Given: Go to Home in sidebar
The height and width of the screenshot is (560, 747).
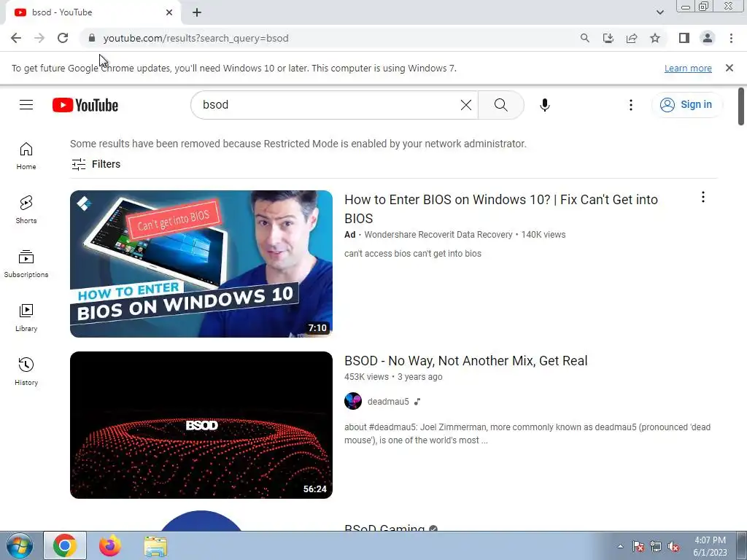Looking at the screenshot, I should click(x=26, y=156).
